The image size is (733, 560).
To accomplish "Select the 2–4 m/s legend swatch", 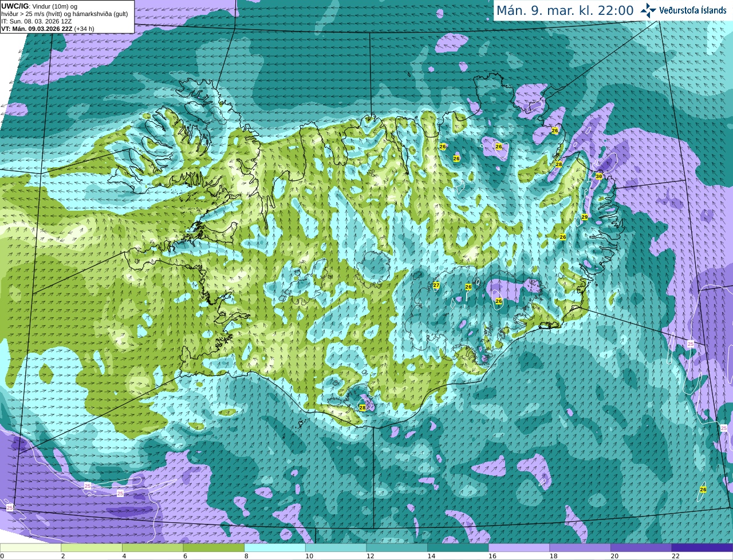I will (x=92, y=547).
